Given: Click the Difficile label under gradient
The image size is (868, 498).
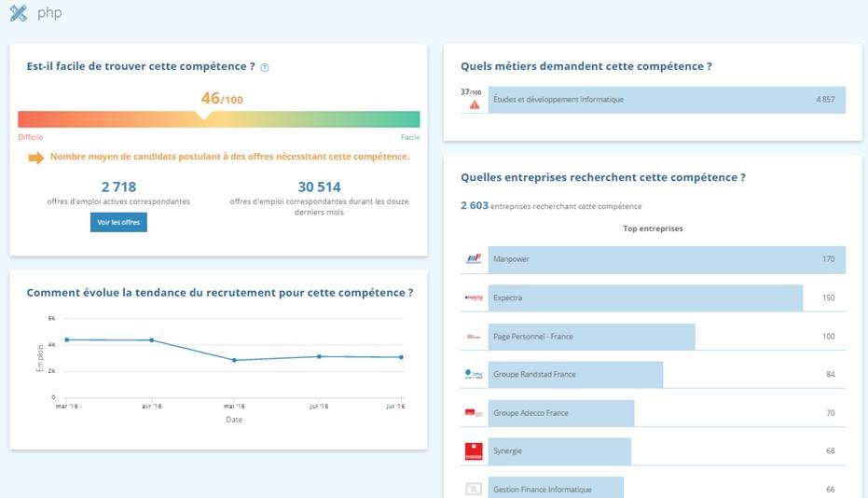Looking at the screenshot, I should coord(31,137).
